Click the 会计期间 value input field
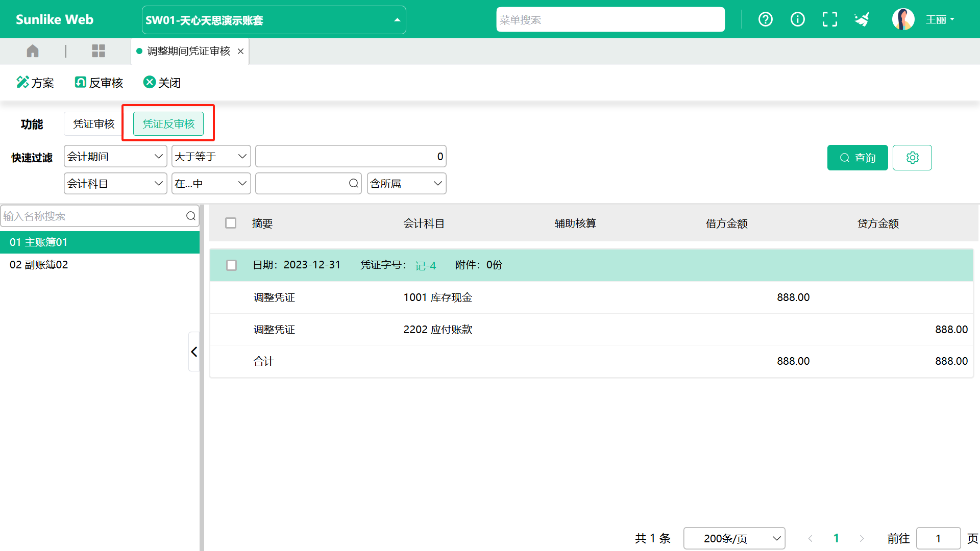The image size is (980, 551). 351,156
